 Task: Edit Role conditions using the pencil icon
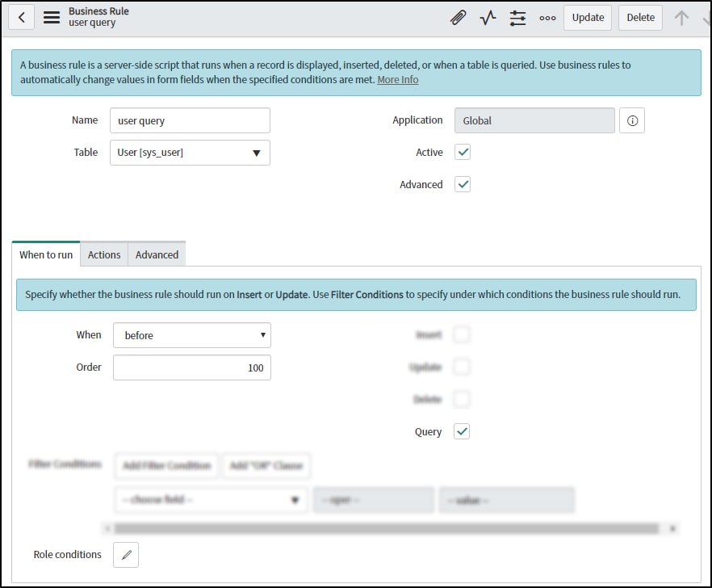point(126,555)
